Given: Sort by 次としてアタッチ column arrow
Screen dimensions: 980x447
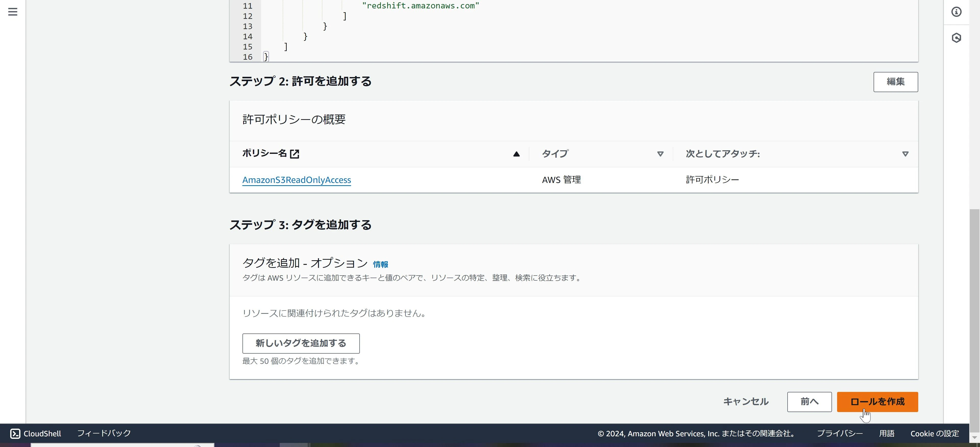Looking at the screenshot, I should click(905, 154).
